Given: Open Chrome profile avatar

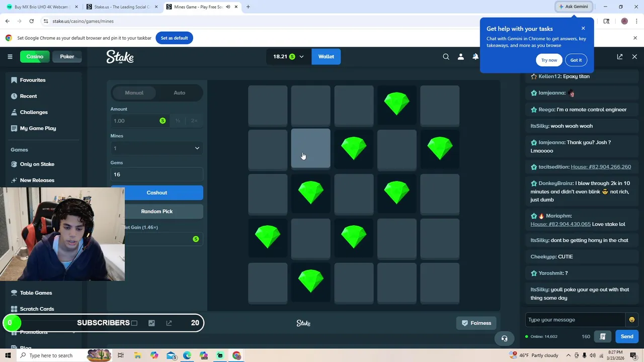Looking at the screenshot, I should coord(624,21).
